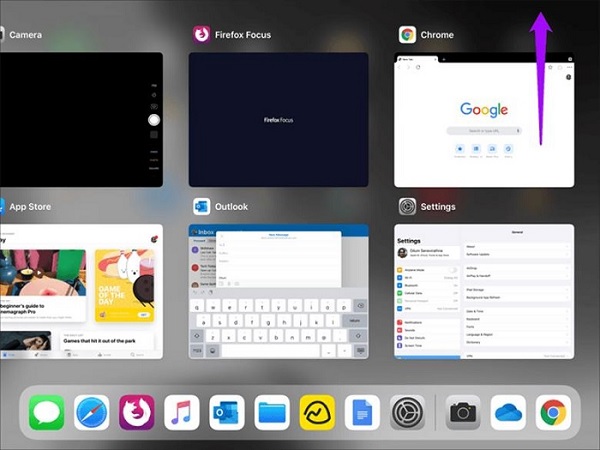Launch Safari from the dock

(91, 412)
